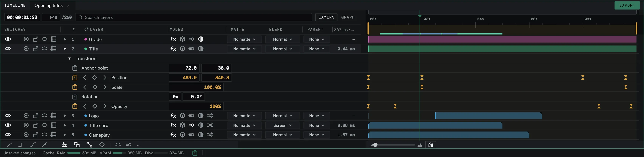The image size is (644, 157).
Task: Click the fx icon on Grade layer
Action: [x=173, y=39]
